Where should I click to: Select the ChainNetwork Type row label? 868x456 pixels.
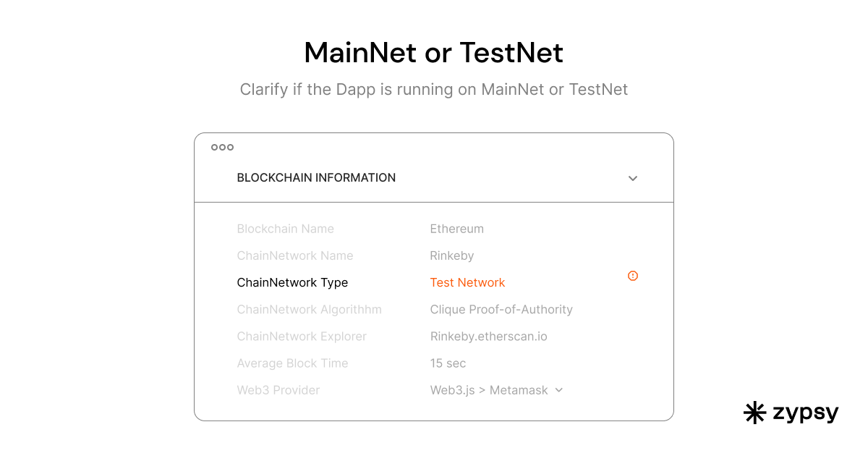292,282
